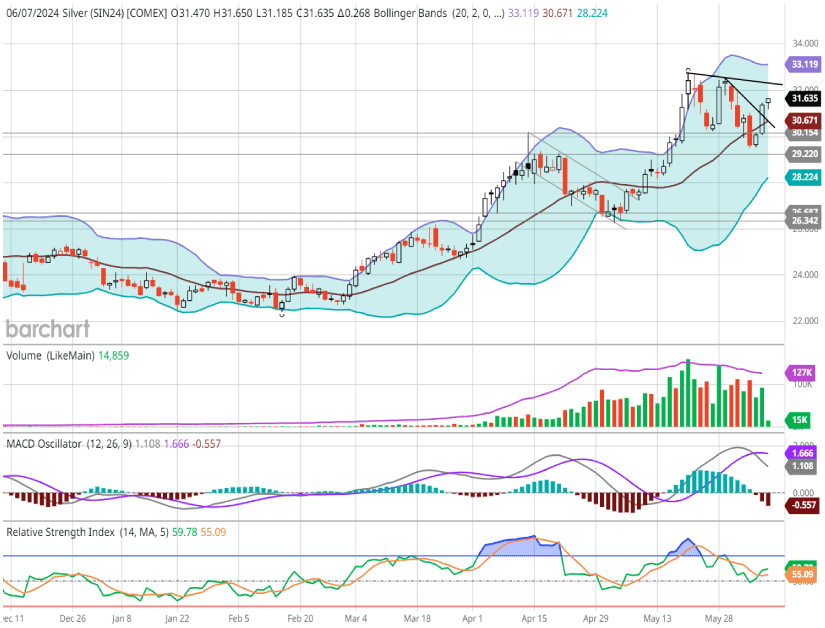Click the barchart logo watermark
The height and width of the screenshot is (628, 825).
point(48,329)
